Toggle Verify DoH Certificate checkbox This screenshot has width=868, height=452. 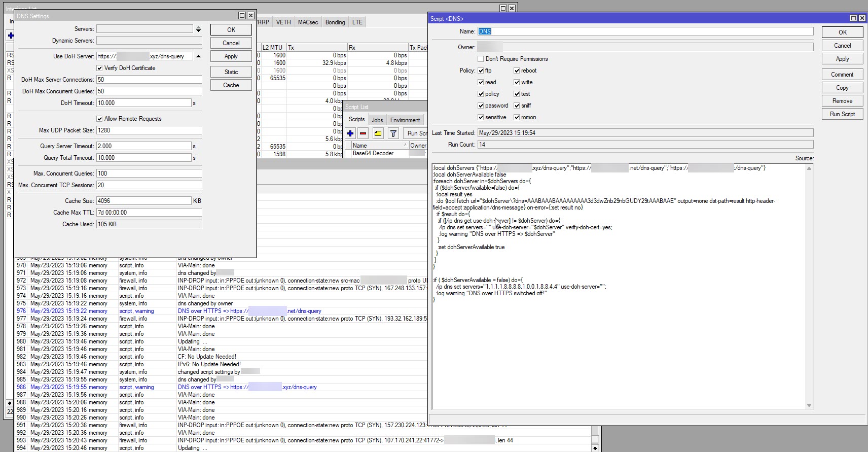click(99, 68)
